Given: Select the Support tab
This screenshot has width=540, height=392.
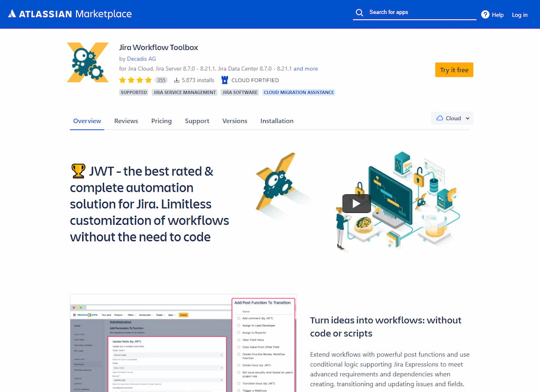Looking at the screenshot, I should tap(197, 121).
